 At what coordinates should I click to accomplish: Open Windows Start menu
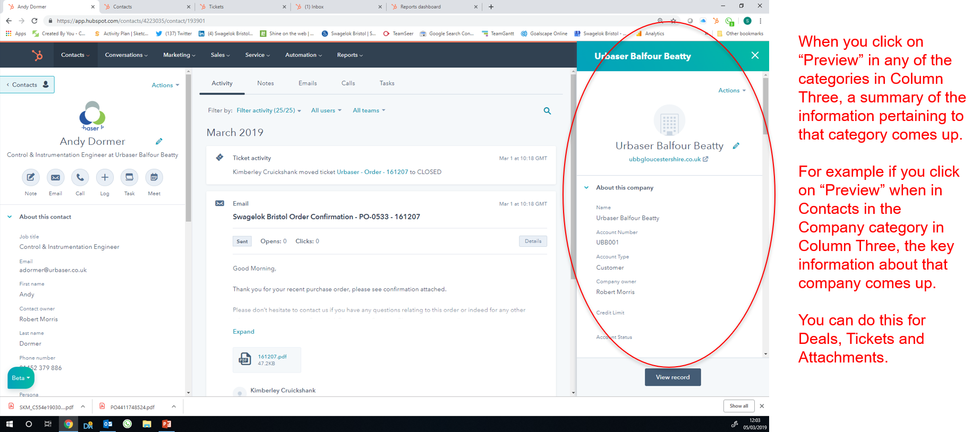tap(9, 424)
